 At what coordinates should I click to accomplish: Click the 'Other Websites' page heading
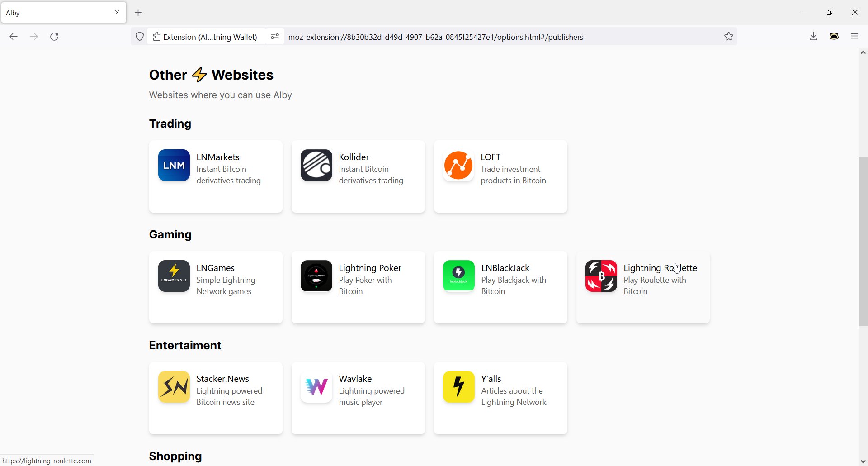pyautogui.click(x=211, y=75)
